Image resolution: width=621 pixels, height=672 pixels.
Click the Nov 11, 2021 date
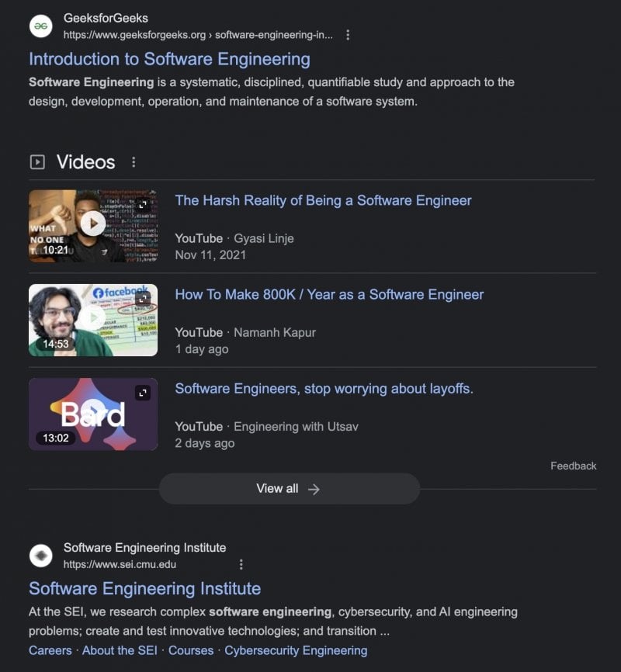(210, 255)
